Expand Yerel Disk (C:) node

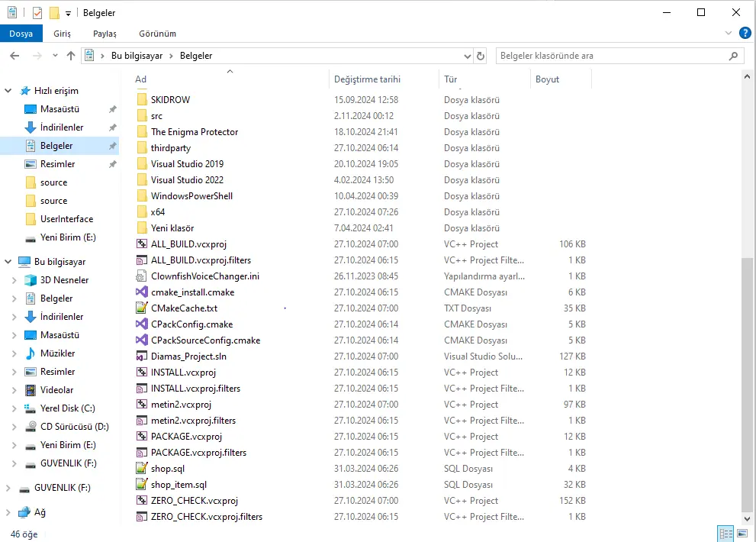click(14, 408)
